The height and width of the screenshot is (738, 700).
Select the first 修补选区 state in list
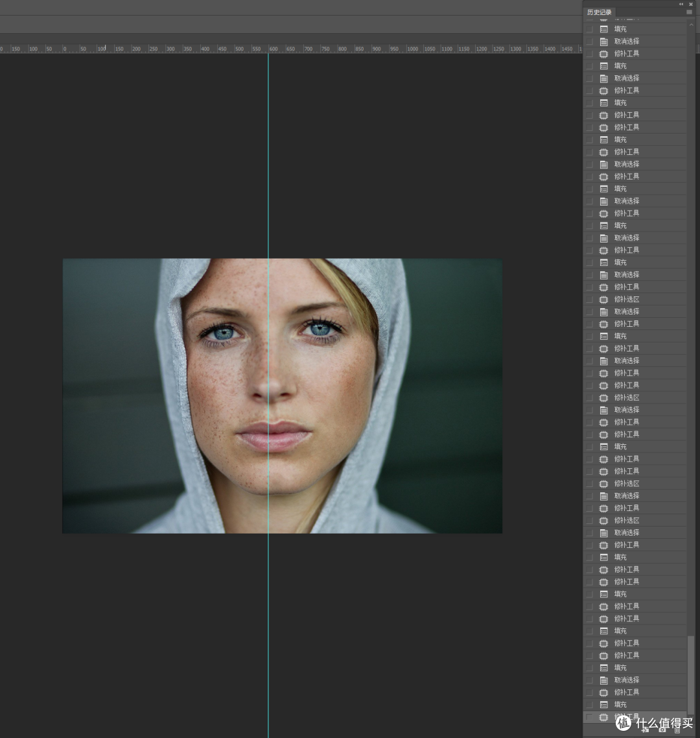(x=635, y=300)
